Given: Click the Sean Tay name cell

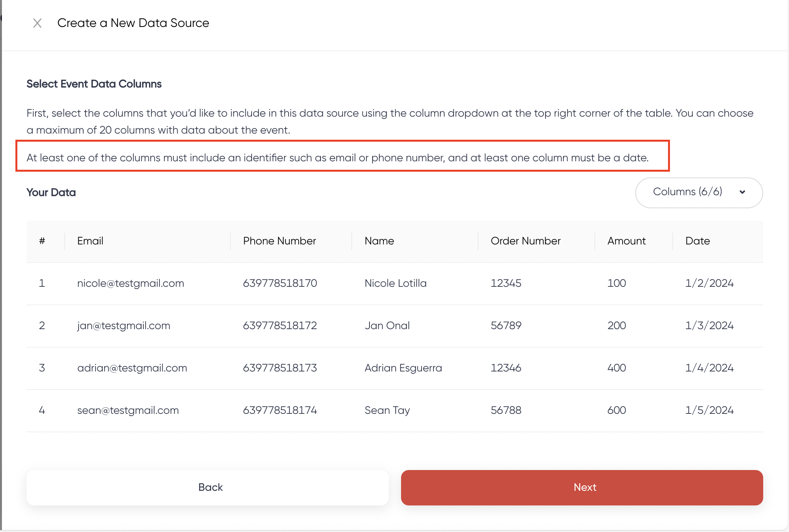Looking at the screenshot, I should click(x=387, y=410).
